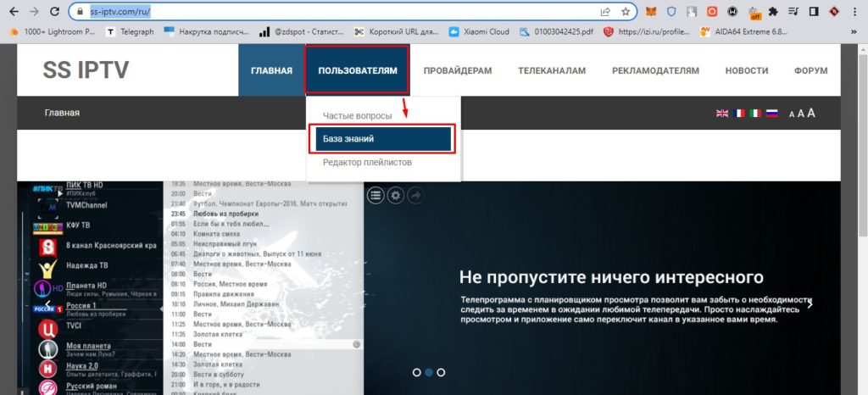Open the Chrome three-dot menu
Viewport: 868px width, 395px height.
(x=855, y=11)
